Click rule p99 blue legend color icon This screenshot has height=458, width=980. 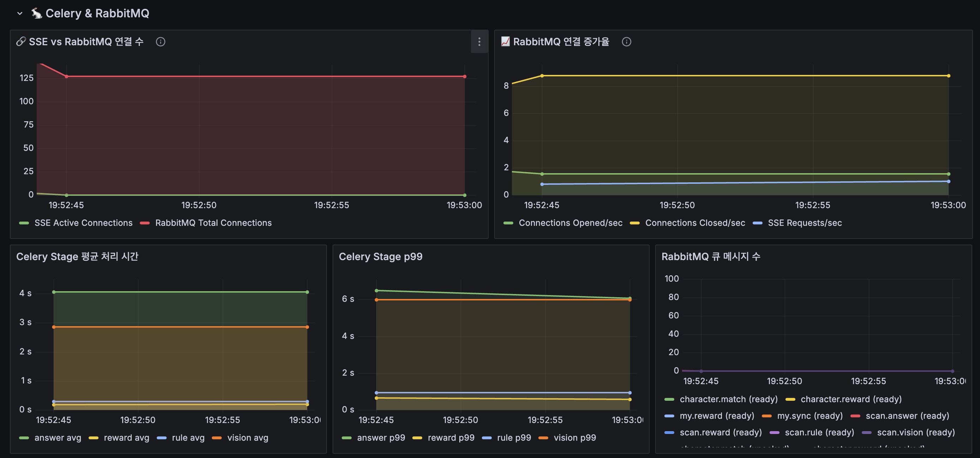click(486, 438)
